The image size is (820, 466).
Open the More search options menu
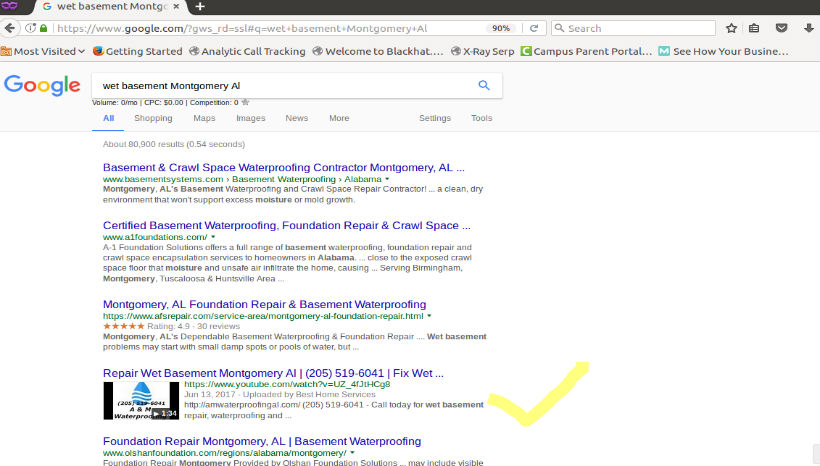(339, 118)
